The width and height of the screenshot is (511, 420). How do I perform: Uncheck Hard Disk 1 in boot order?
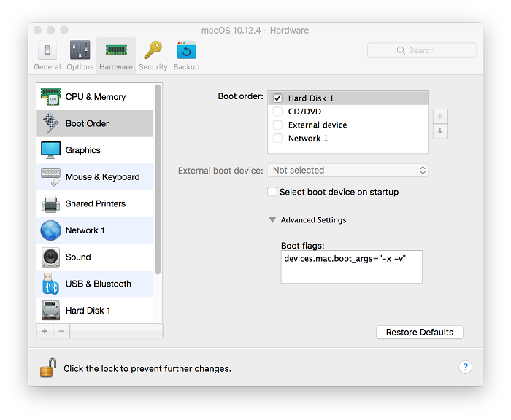click(277, 98)
